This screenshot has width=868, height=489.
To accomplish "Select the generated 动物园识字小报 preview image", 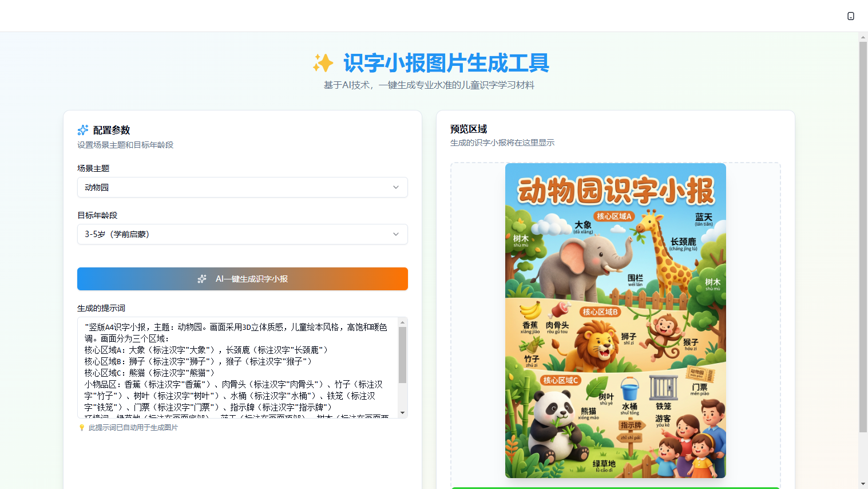I will [x=615, y=321].
